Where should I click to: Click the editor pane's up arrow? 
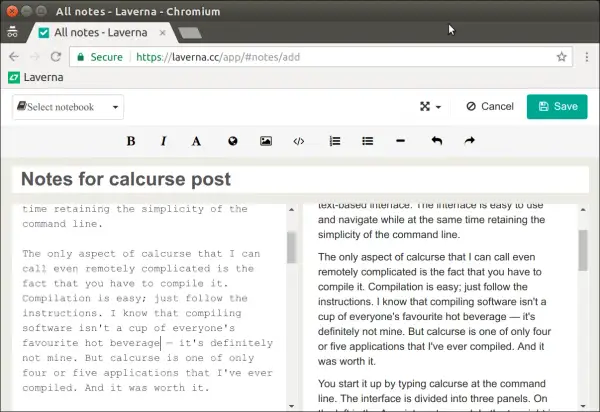pos(292,210)
